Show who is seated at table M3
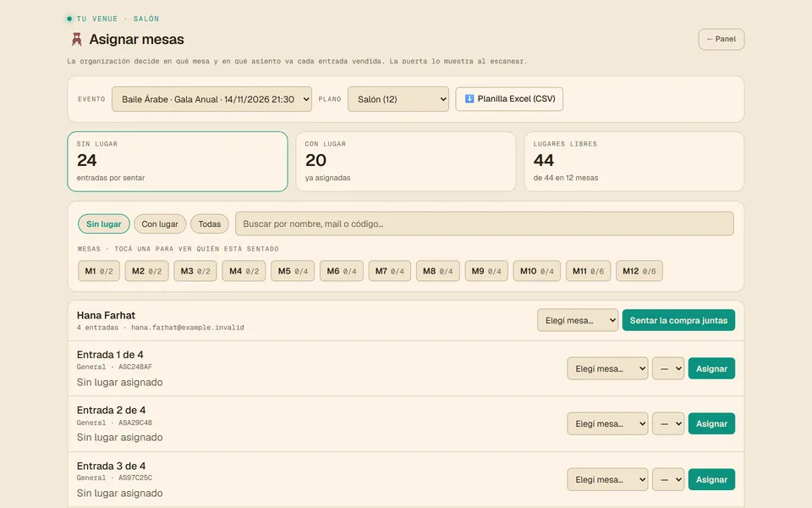The height and width of the screenshot is (508, 812). pyautogui.click(x=195, y=271)
